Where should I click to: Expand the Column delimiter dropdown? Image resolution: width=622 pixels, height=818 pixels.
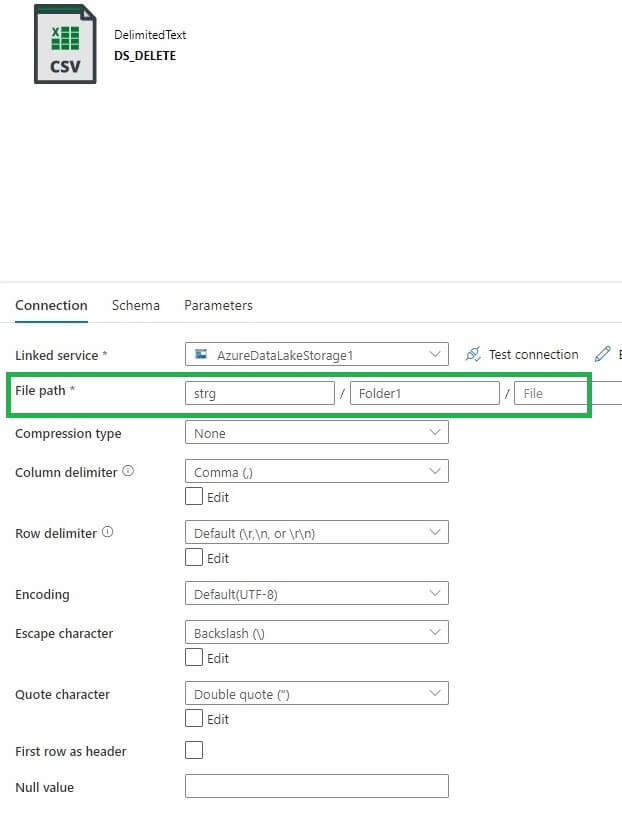point(316,472)
